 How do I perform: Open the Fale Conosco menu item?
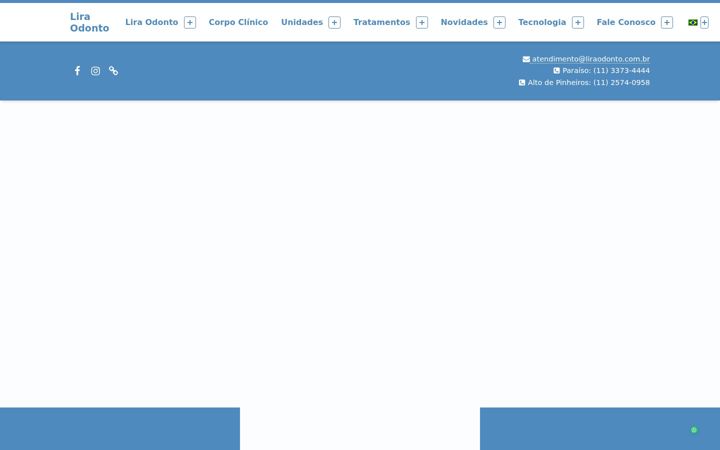(626, 22)
